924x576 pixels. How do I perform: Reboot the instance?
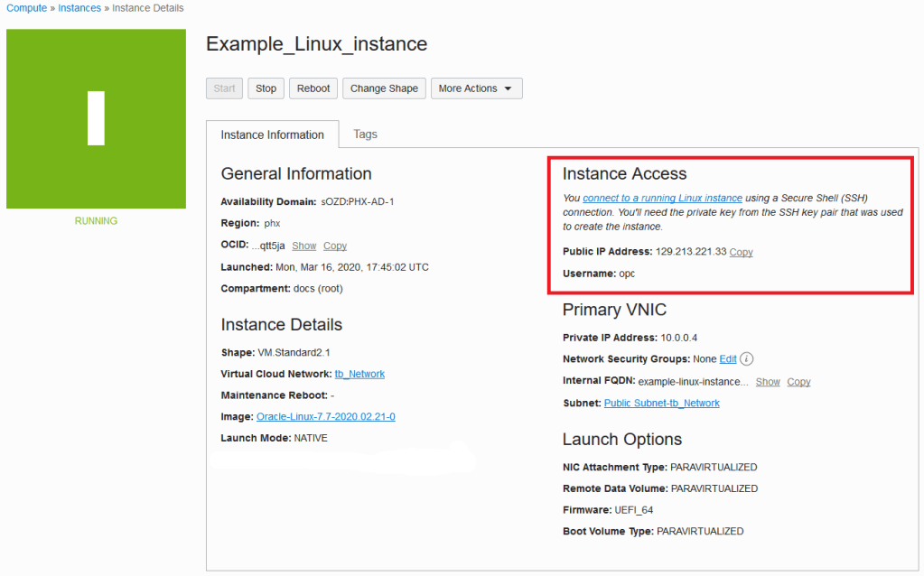(x=313, y=88)
